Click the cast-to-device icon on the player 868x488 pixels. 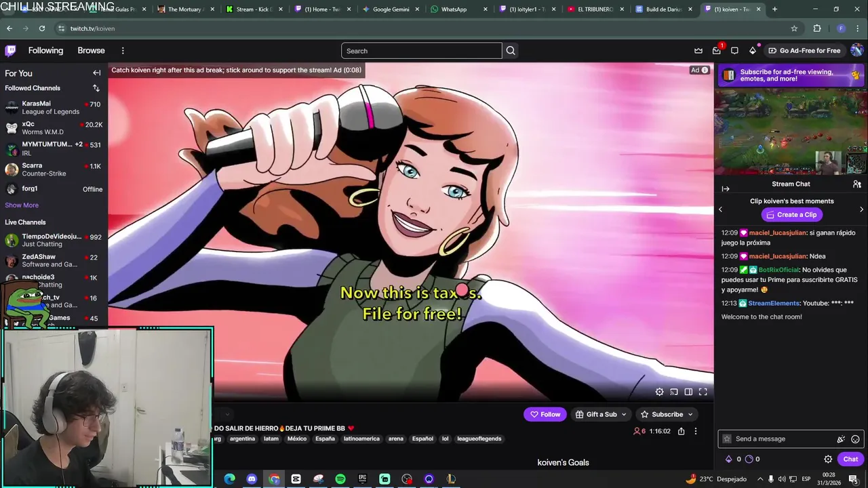674,392
